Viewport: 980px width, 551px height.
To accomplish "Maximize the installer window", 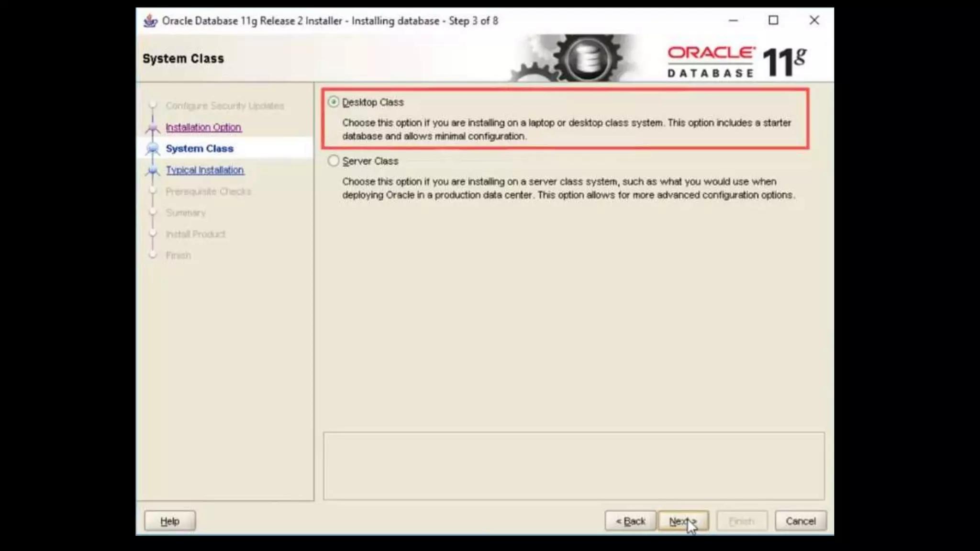I will [773, 21].
